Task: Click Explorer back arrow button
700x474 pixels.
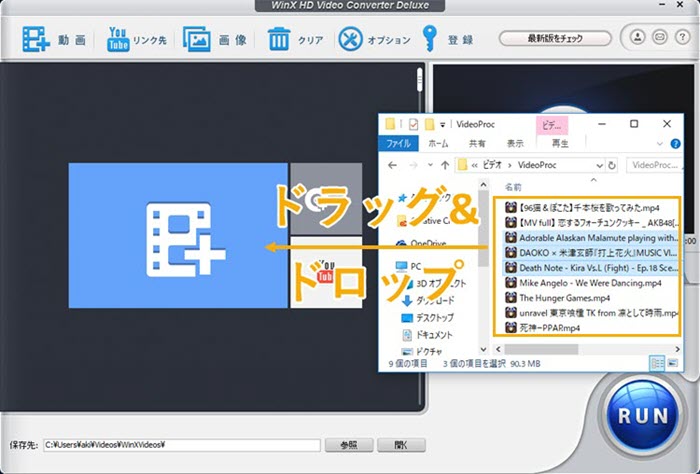Action: point(392,166)
